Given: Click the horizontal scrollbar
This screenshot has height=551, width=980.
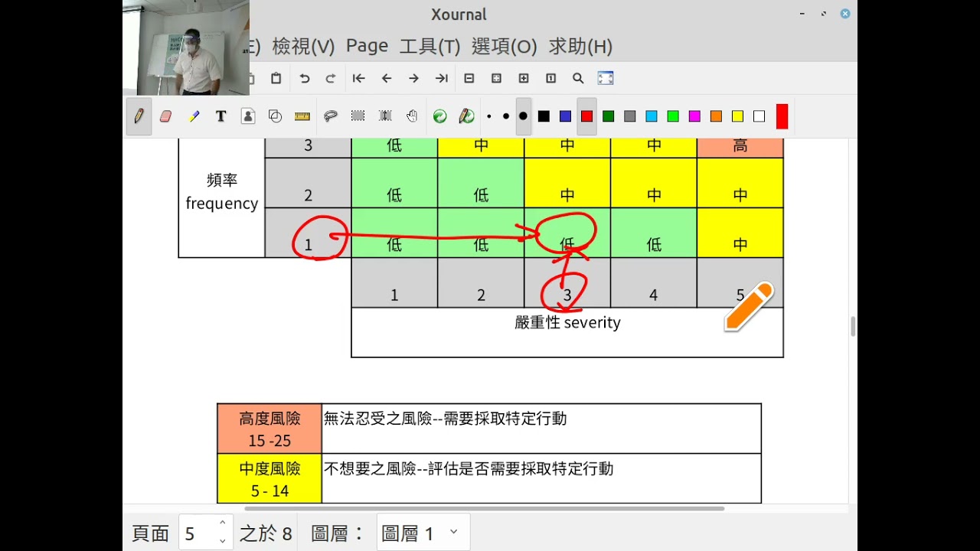Looking at the screenshot, I should click(484, 508).
